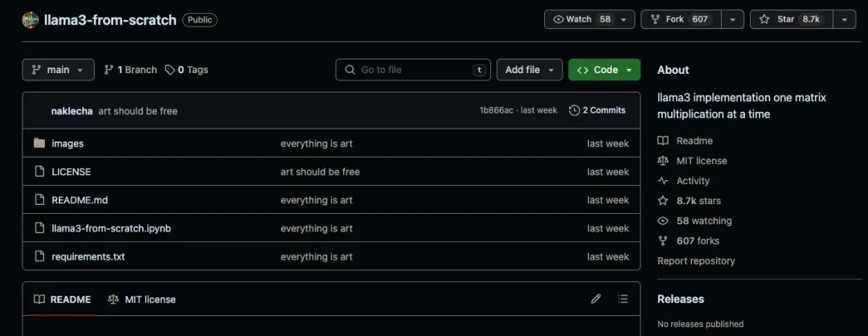Expand the main branch dropdown

point(58,70)
